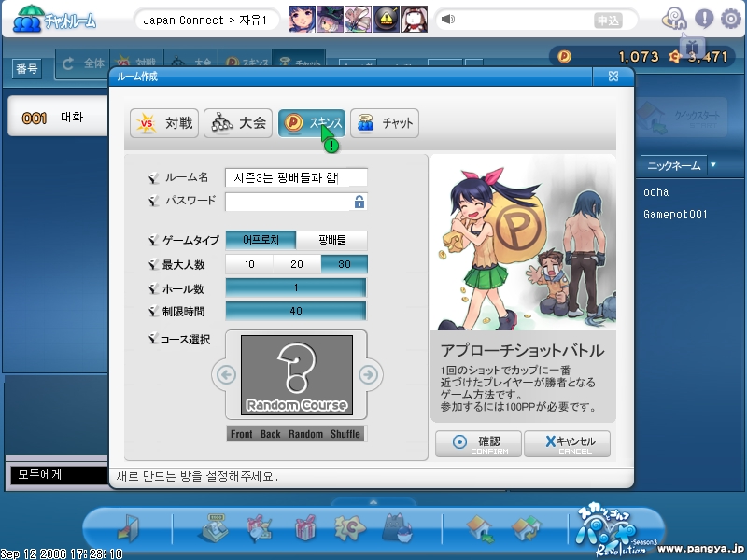Go to previous course with left arrow
The height and width of the screenshot is (560, 747).
225,375
